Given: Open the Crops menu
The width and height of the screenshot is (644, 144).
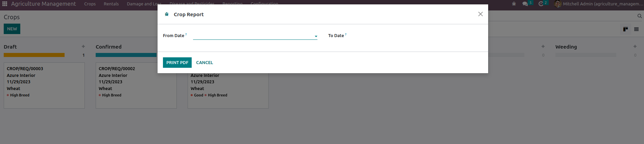Looking at the screenshot, I should click(90, 4).
